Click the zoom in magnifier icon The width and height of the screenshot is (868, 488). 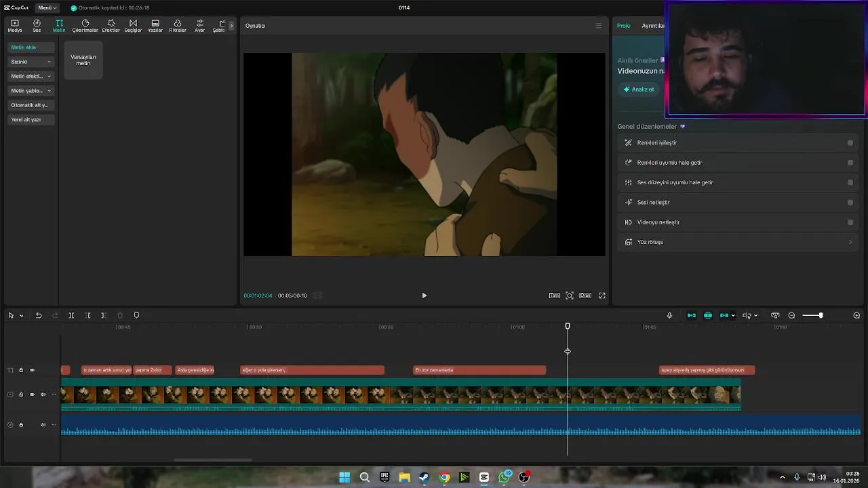[x=856, y=315]
